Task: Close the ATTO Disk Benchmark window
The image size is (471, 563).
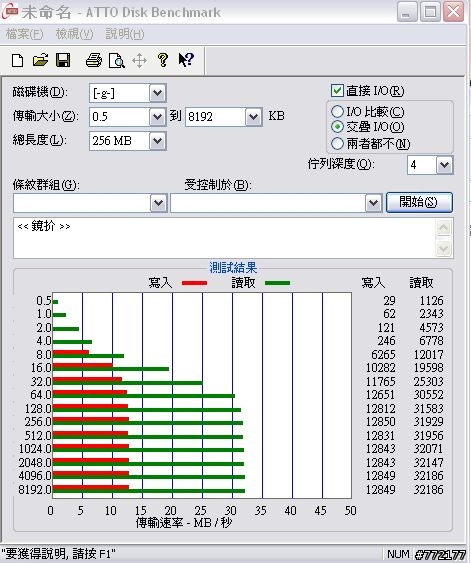Action: (453, 12)
